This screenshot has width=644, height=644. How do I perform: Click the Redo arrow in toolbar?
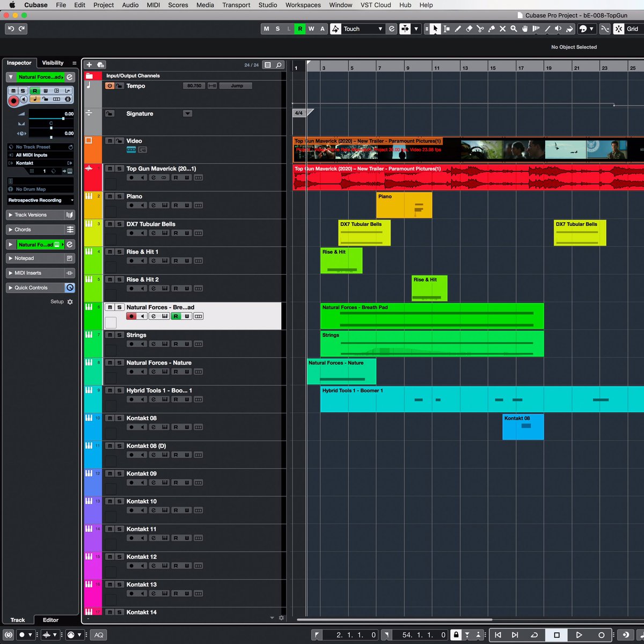pos(22,29)
